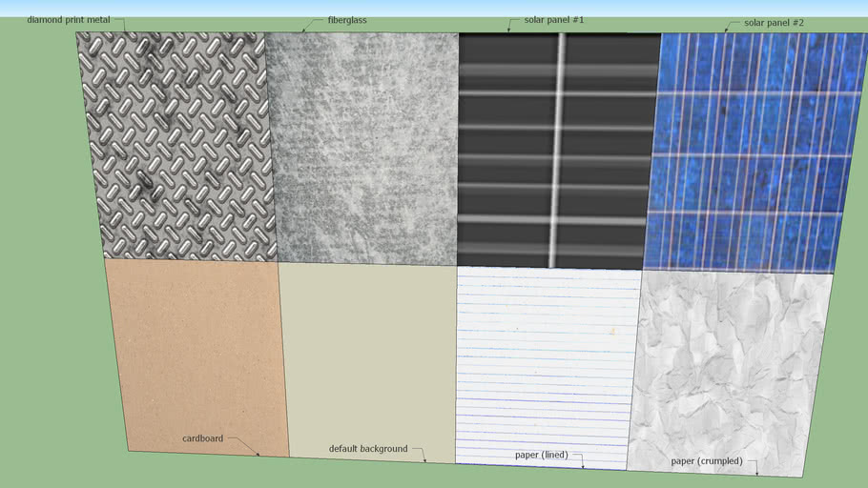Click the 'paper (crumpled)' label text
The width and height of the screenshot is (868, 488).
coord(707,461)
